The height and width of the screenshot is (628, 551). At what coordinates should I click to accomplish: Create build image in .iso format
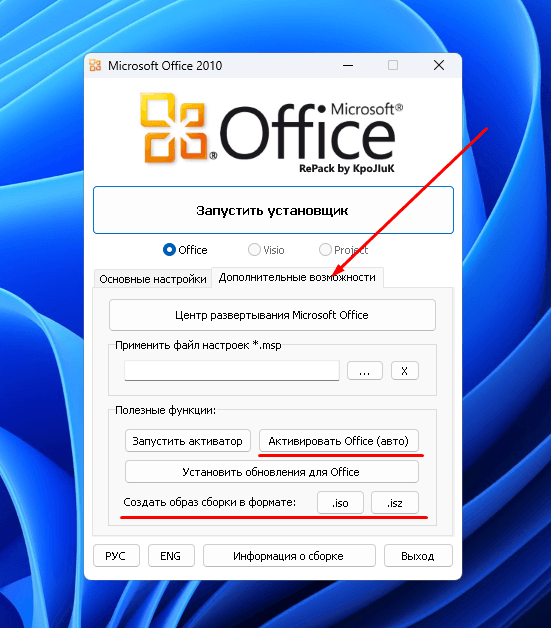[x=340, y=503]
